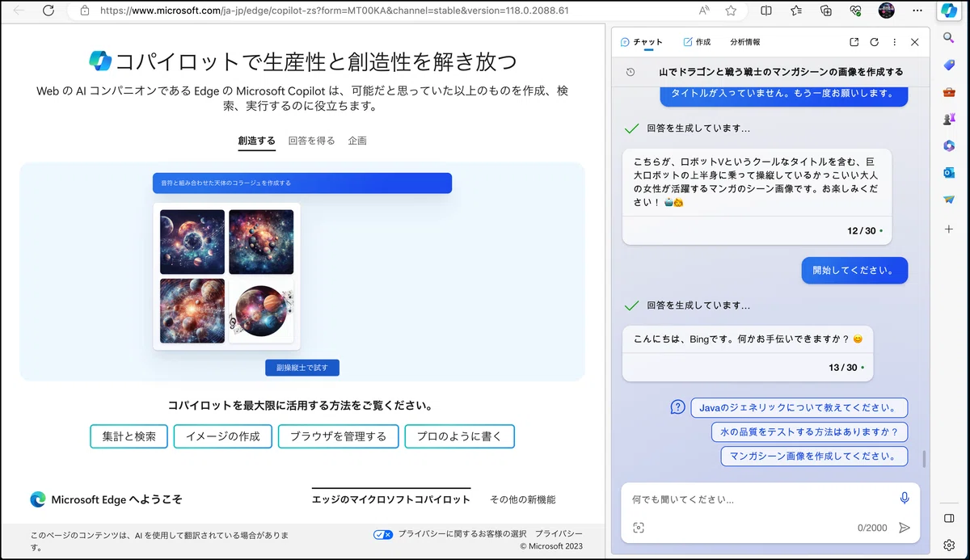Open sidebar Shopping tag icon
Image resolution: width=970 pixels, height=560 pixels.
point(949,65)
